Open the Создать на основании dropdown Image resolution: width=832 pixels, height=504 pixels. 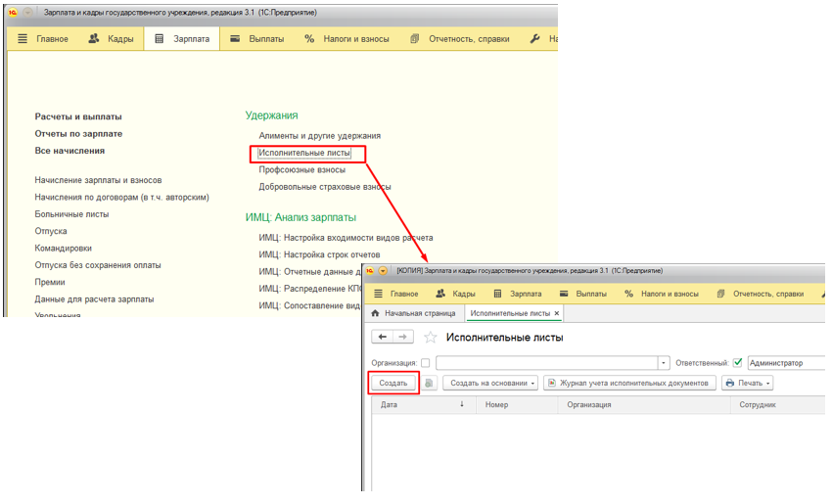493,384
